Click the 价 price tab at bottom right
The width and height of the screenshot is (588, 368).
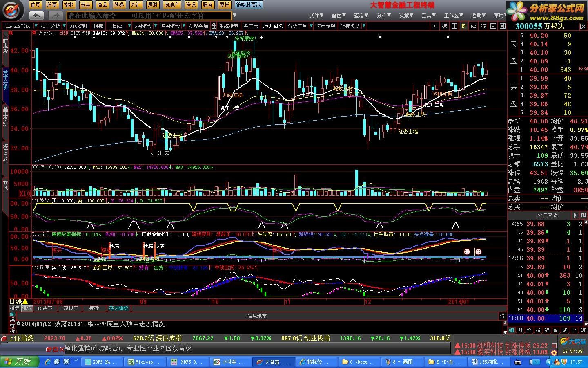(529, 330)
